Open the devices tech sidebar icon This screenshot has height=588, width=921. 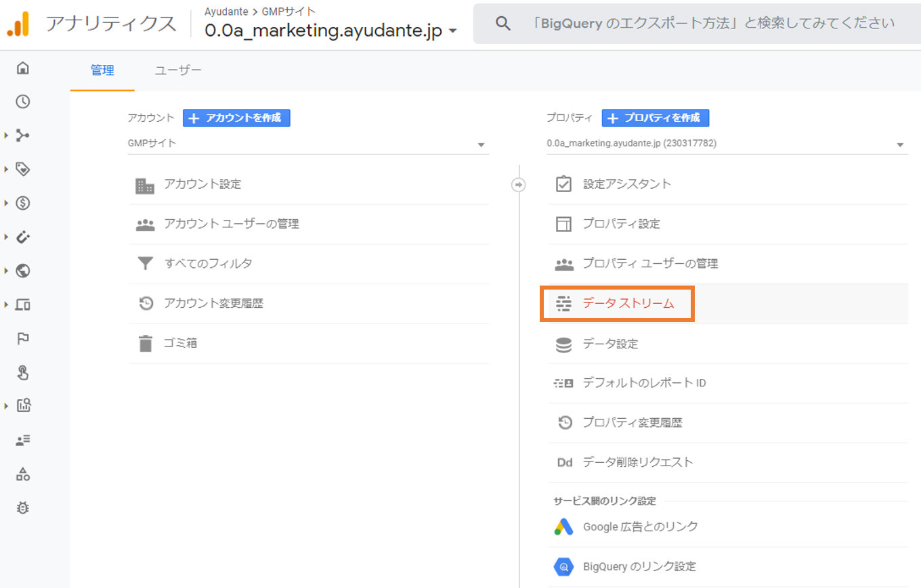[22, 304]
